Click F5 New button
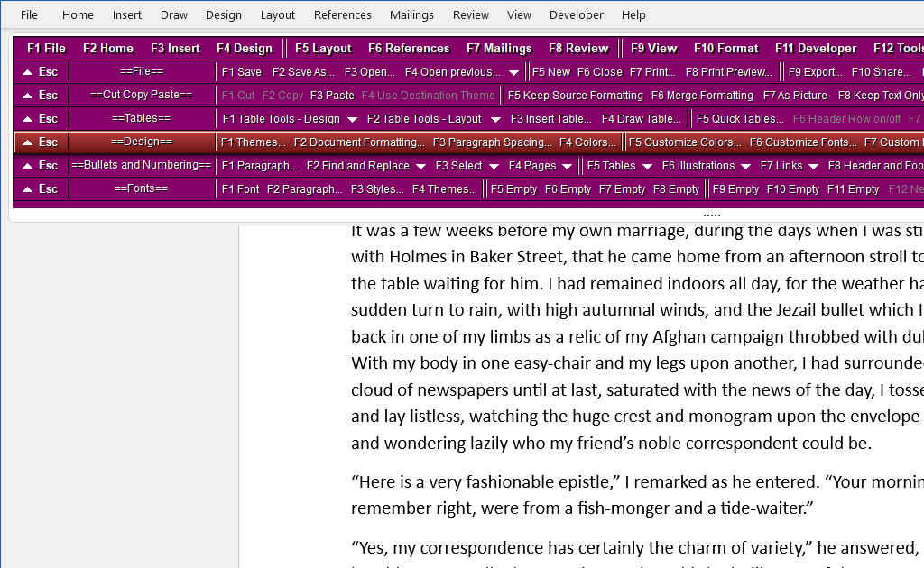 (x=551, y=72)
